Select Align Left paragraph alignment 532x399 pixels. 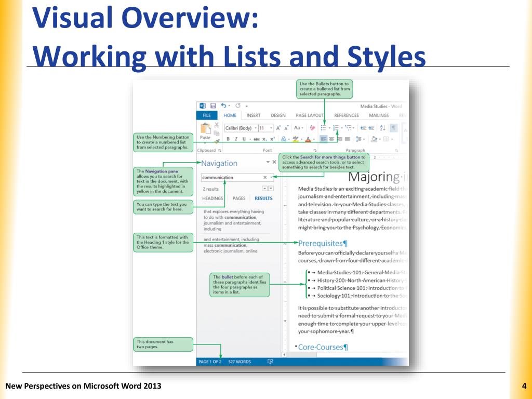323,139
